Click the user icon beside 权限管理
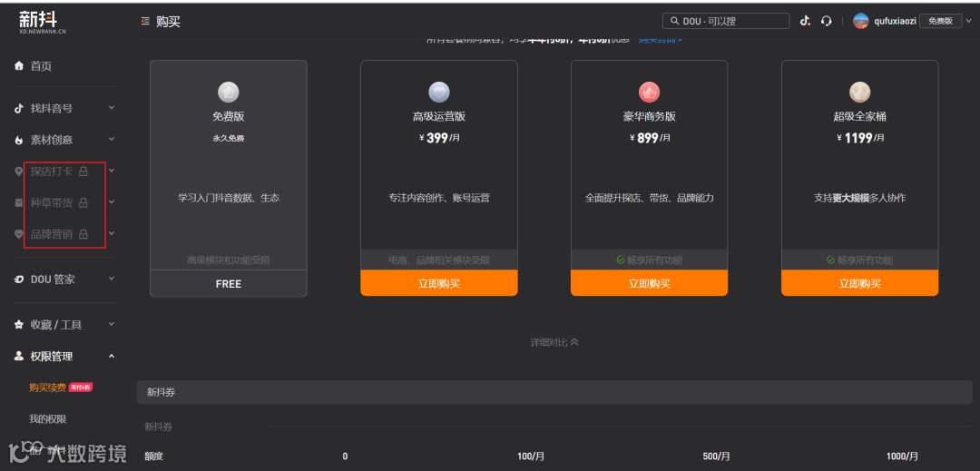Viewport: 980px width, 471px height. point(19,356)
